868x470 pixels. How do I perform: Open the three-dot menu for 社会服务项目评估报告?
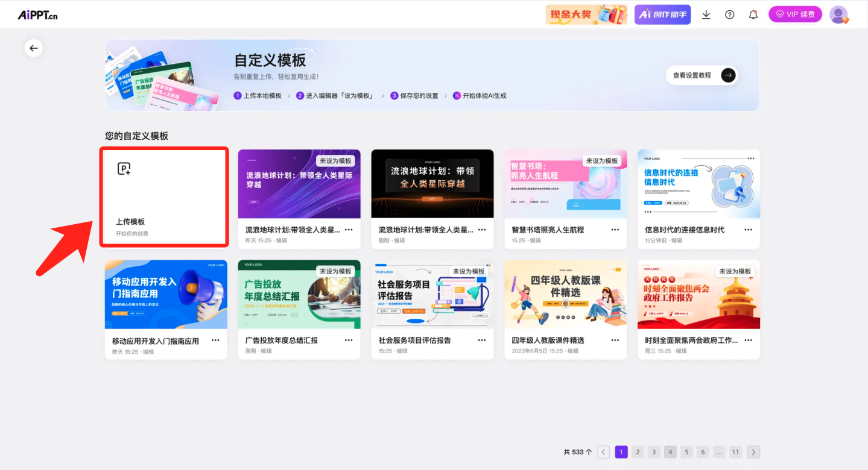[482, 340]
